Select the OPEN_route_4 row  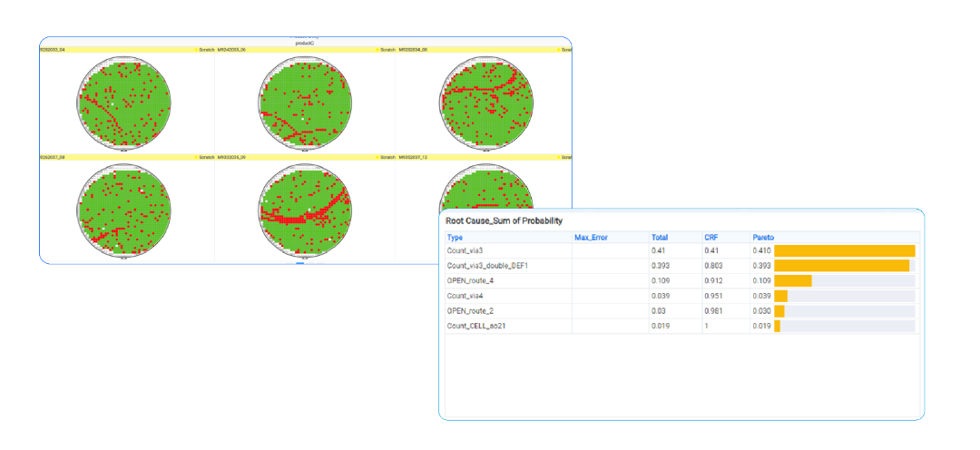(681, 280)
